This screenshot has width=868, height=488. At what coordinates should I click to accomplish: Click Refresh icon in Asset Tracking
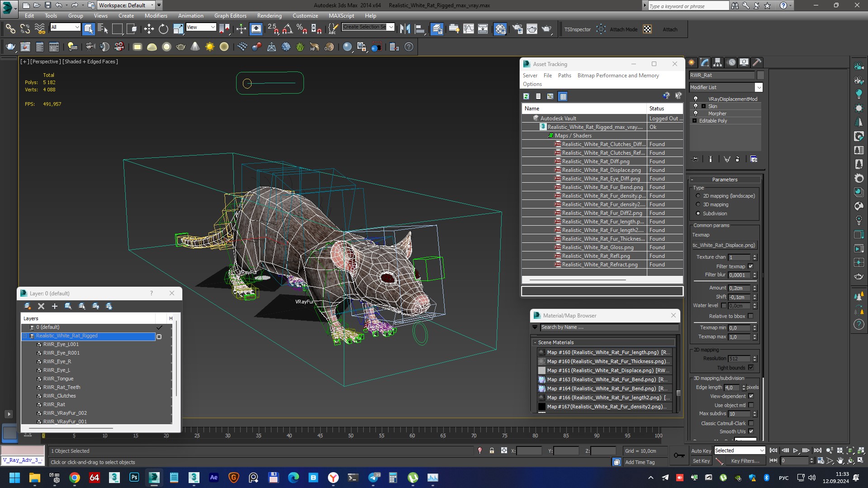pyautogui.click(x=526, y=96)
